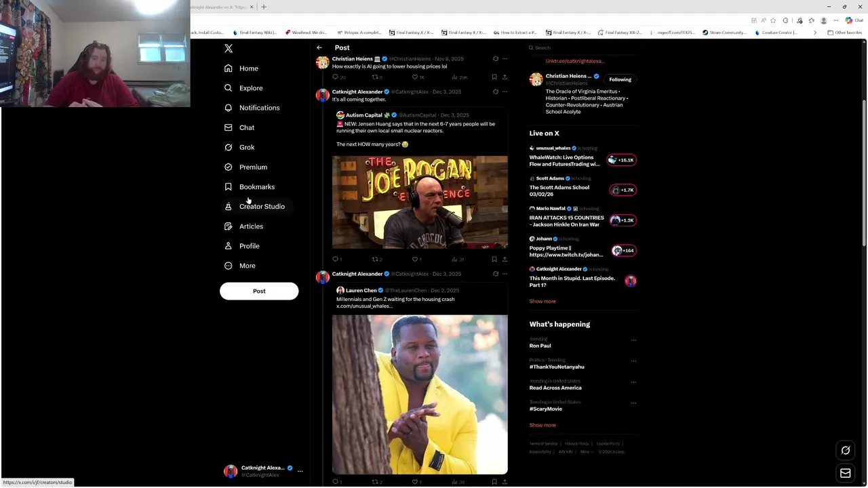Click the X logo in the sidebar
The height and width of the screenshot is (488, 868).
229,48
